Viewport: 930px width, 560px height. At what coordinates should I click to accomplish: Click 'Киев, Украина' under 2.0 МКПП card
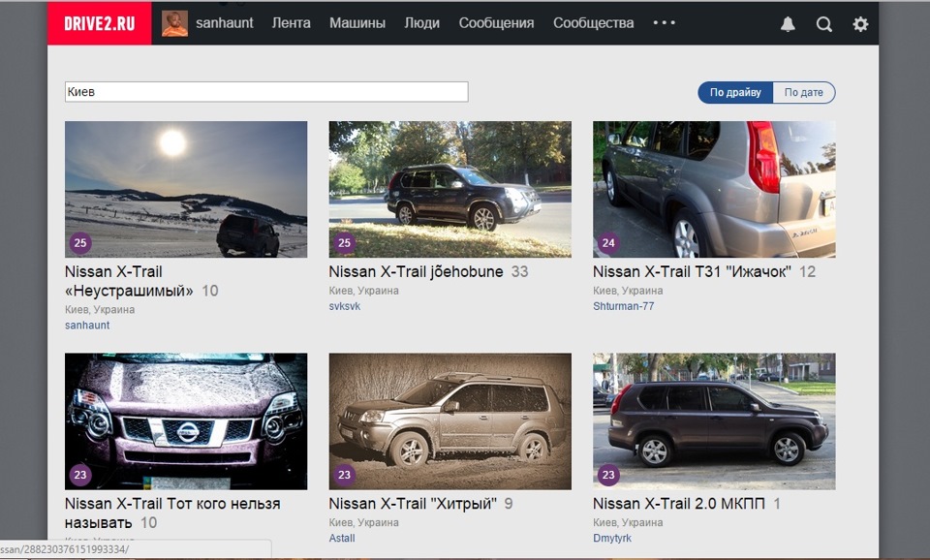click(628, 522)
